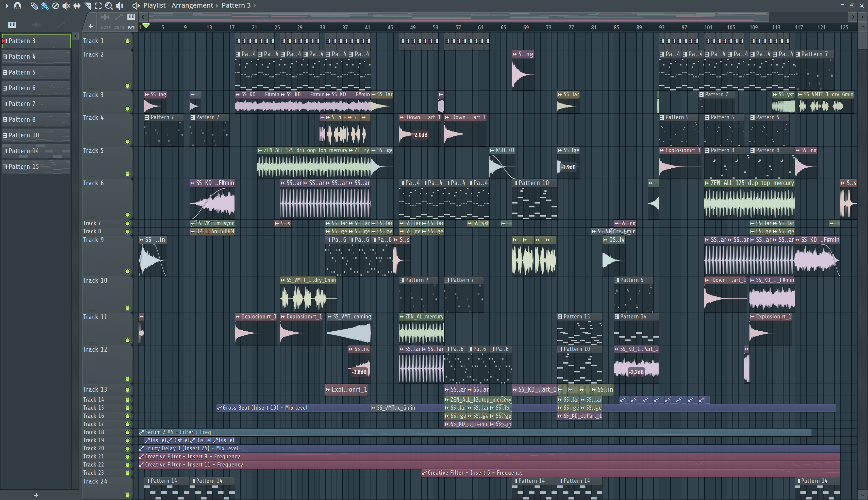Choose the Select tool
The height and width of the screenshot is (500, 868).
[98, 6]
